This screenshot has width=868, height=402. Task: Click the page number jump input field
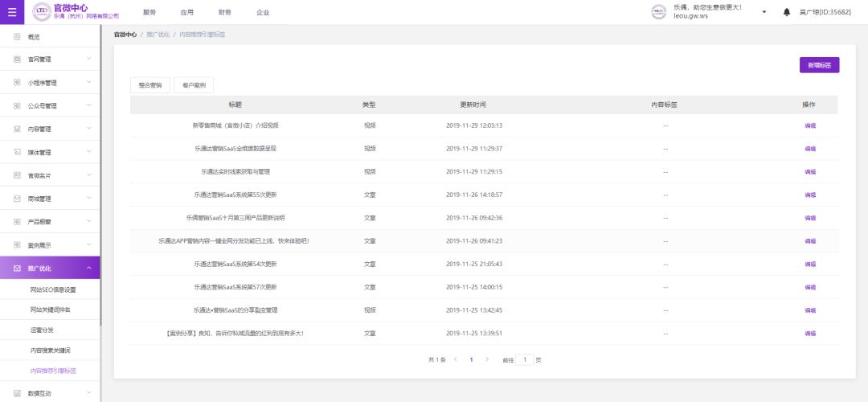click(x=525, y=359)
